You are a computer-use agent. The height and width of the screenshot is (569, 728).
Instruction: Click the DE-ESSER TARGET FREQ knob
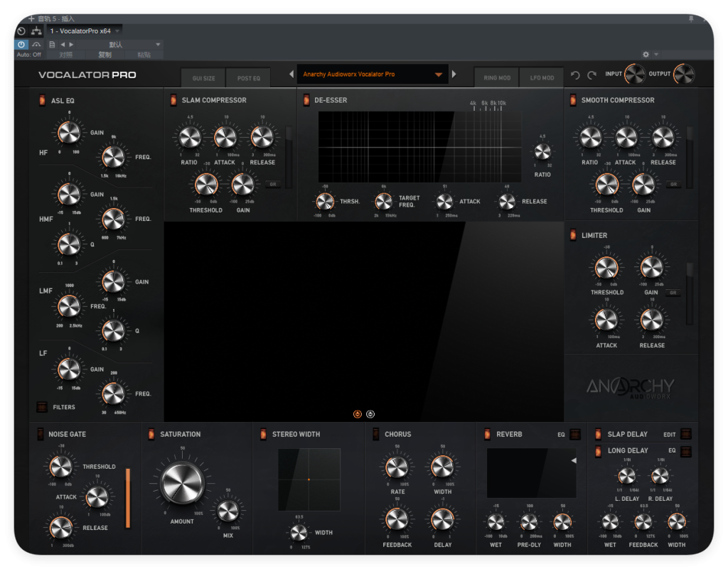coord(384,201)
